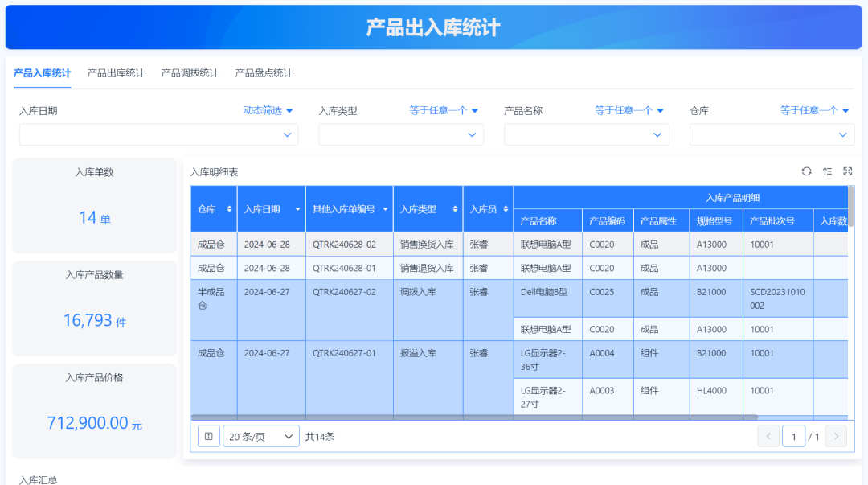
Task: Click the column display icon beside 20 条/页
Action: [209, 436]
